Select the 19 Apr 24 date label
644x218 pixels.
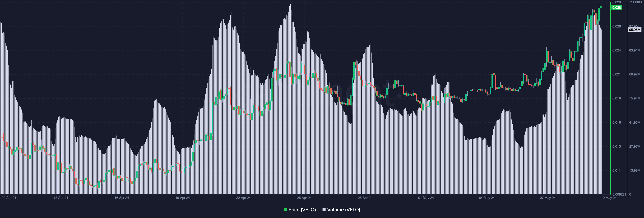pos(182,198)
